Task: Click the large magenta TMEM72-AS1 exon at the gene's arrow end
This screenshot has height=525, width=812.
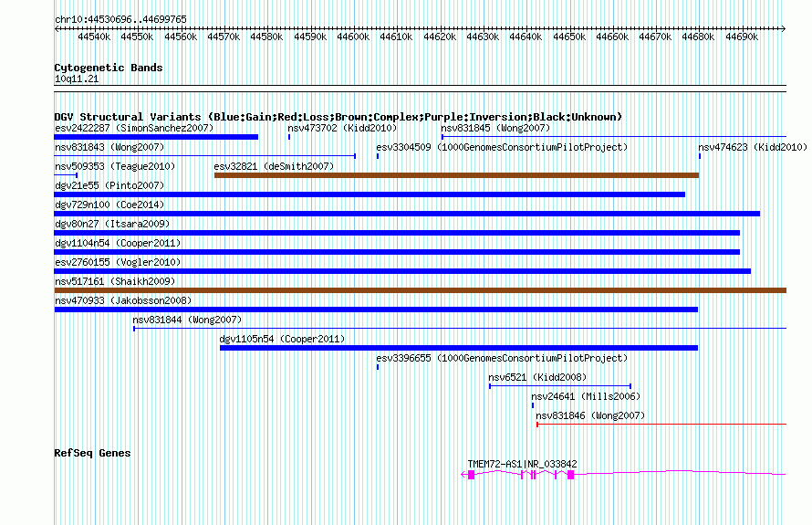Action: [x=472, y=475]
